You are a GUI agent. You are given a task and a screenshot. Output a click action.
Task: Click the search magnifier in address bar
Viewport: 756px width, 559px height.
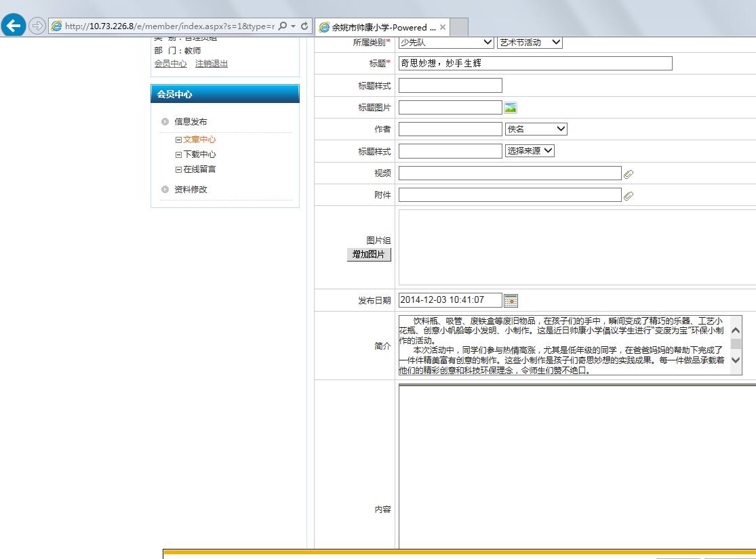283,26
